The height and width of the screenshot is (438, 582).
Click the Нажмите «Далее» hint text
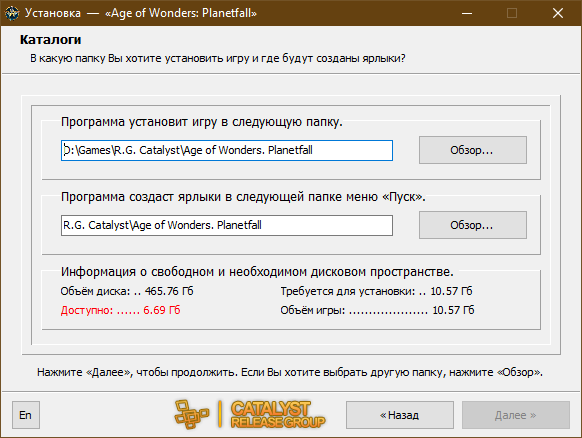click(290, 372)
